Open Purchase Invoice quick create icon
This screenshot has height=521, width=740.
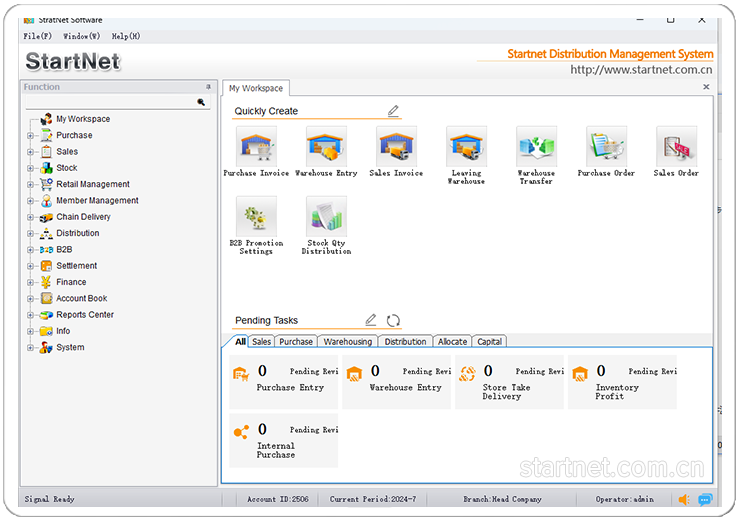(x=256, y=146)
